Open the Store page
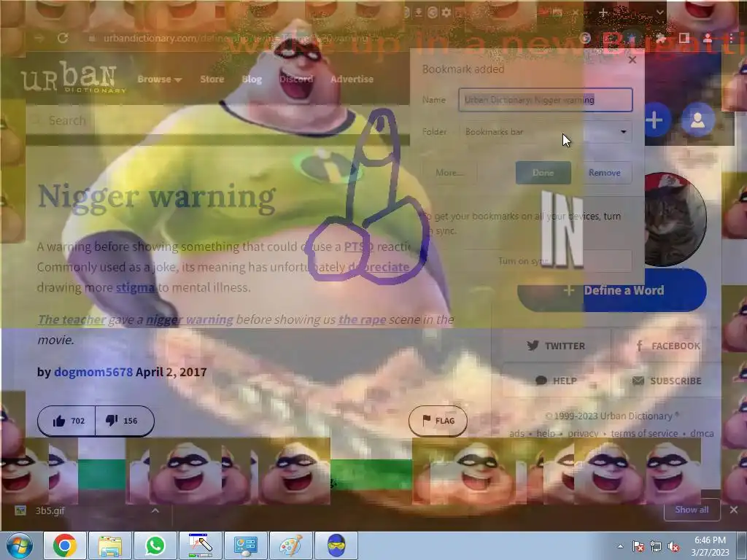 212,79
